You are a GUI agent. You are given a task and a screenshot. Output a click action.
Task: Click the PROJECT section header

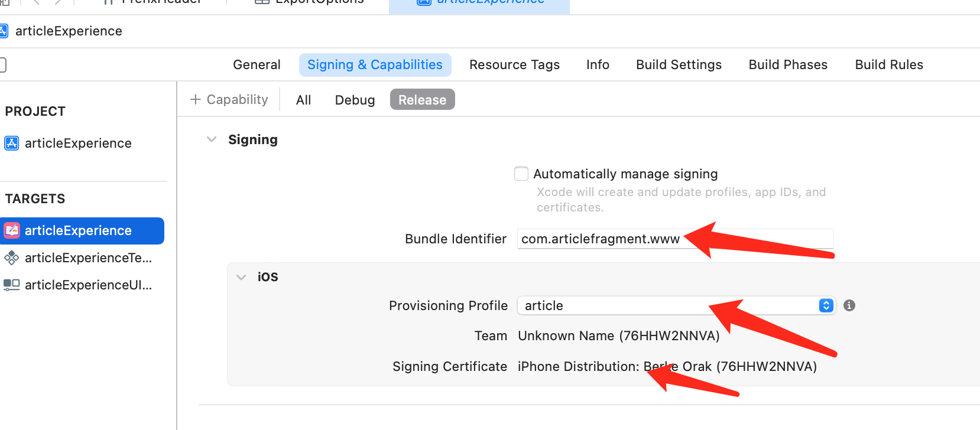[x=35, y=112]
